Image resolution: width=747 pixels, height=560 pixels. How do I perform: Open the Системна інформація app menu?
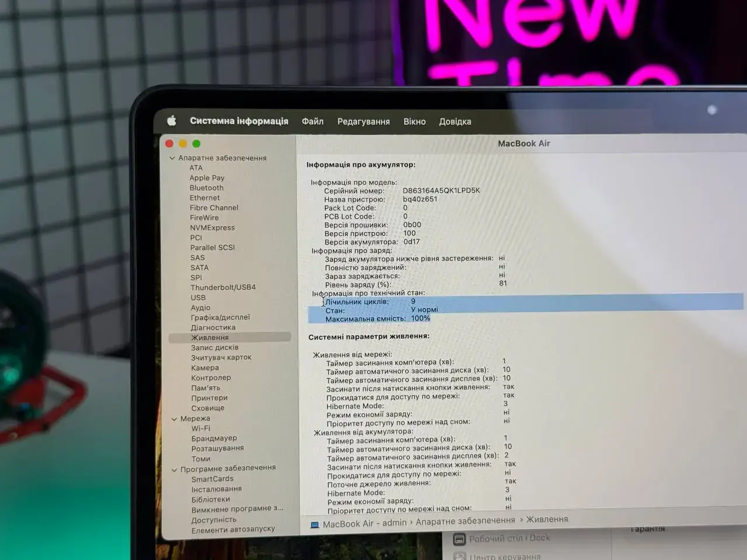pos(239,121)
